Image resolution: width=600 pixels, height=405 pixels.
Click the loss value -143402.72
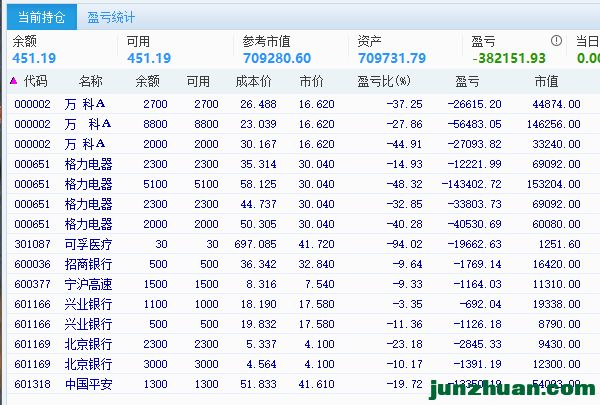[471, 184]
